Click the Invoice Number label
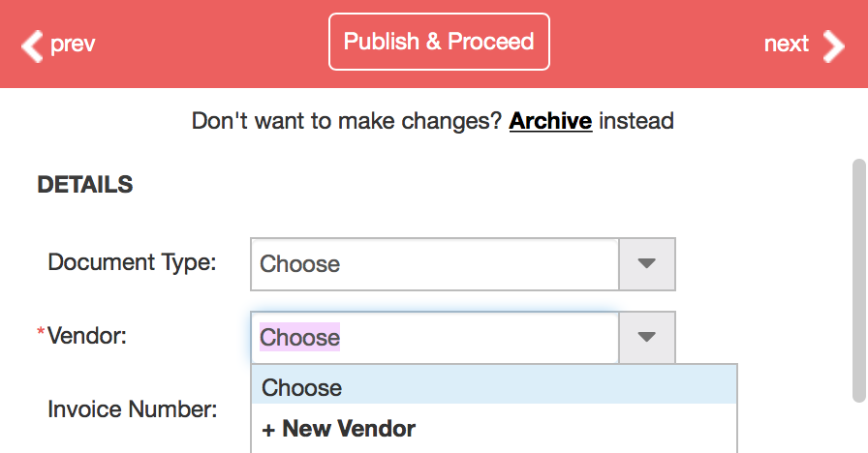Image resolution: width=868 pixels, height=453 pixels. click(133, 409)
